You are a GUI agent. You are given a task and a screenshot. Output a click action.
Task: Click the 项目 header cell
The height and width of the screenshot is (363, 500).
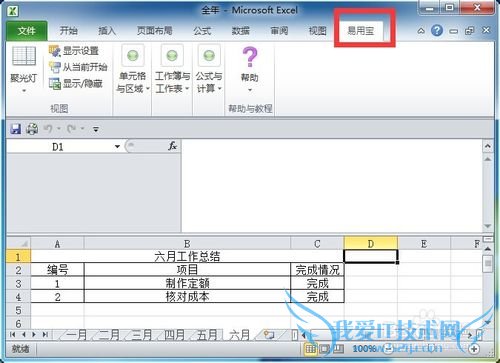[x=187, y=270]
